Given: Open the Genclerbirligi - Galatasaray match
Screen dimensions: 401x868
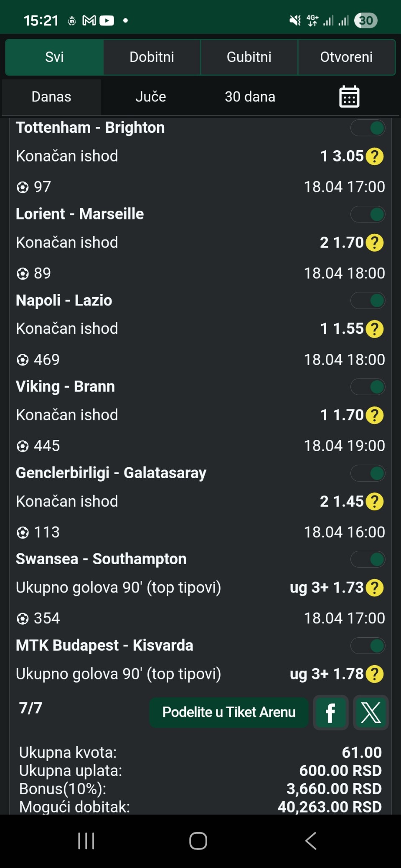Looking at the screenshot, I should [111, 473].
